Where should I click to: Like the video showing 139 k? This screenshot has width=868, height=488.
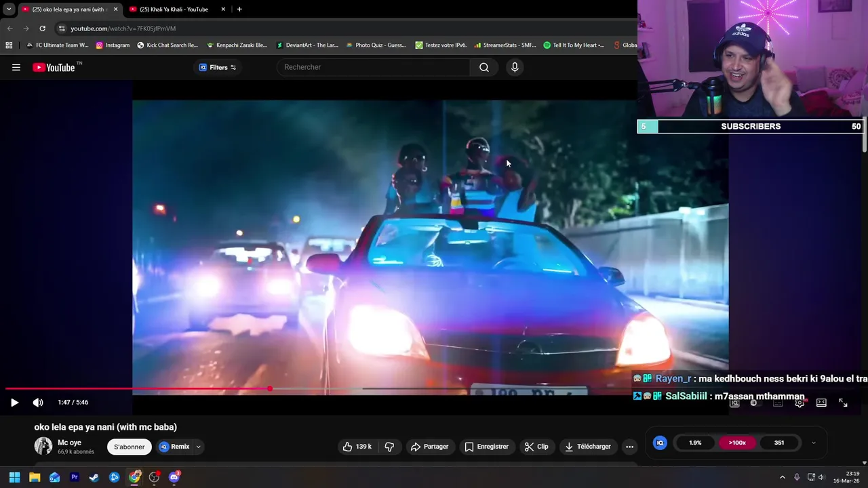(x=357, y=447)
